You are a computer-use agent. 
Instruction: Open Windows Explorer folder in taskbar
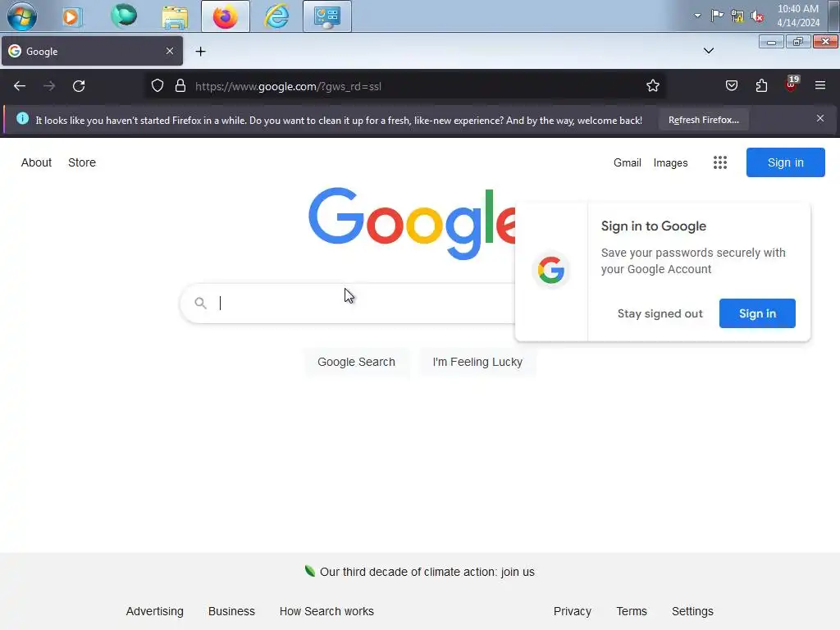[175, 16]
